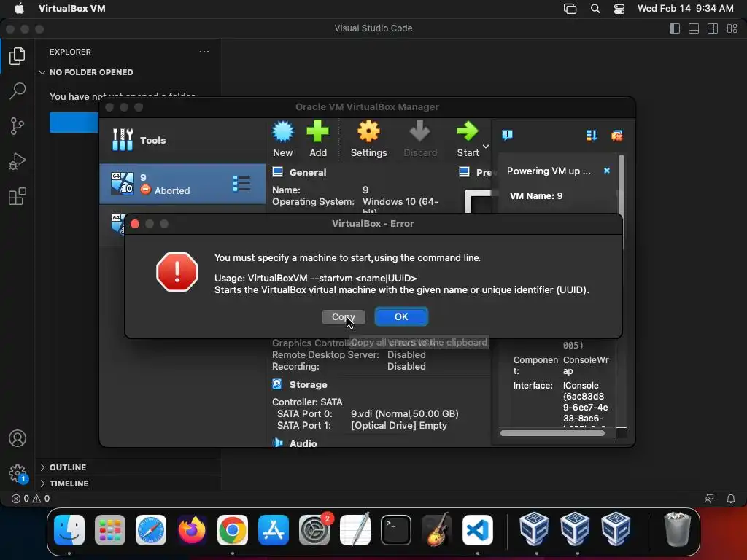This screenshot has width=747, height=560.
Task: Click the Audio section header
Action: [303, 443]
